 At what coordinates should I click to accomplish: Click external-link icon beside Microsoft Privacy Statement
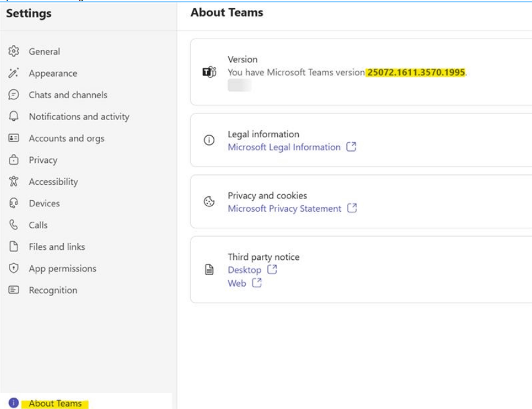pyautogui.click(x=352, y=208)
